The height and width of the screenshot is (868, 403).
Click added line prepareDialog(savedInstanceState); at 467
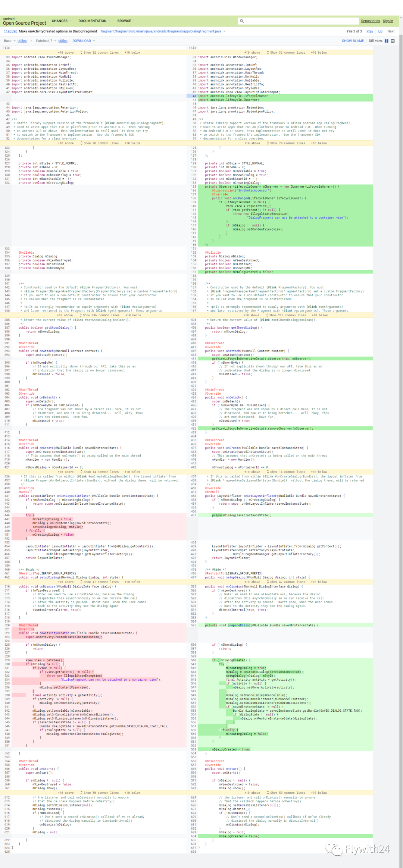point(285,515)
